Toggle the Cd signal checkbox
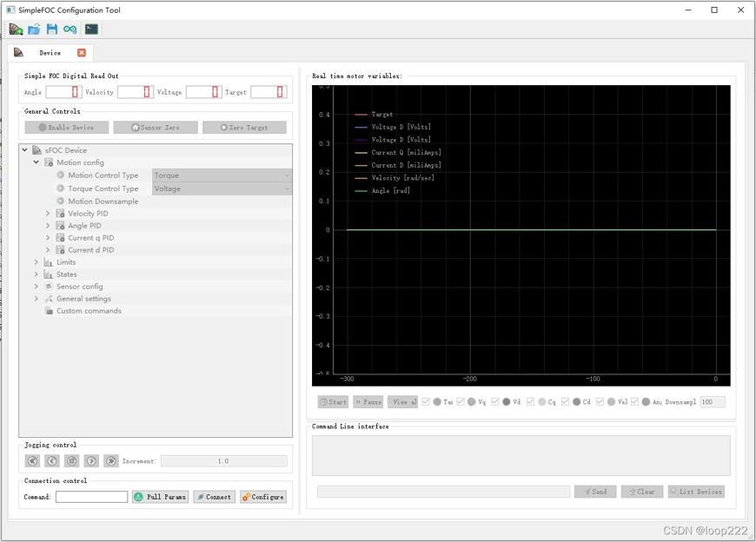This screenshot has height=542, width=756. (x=565, y=402)
